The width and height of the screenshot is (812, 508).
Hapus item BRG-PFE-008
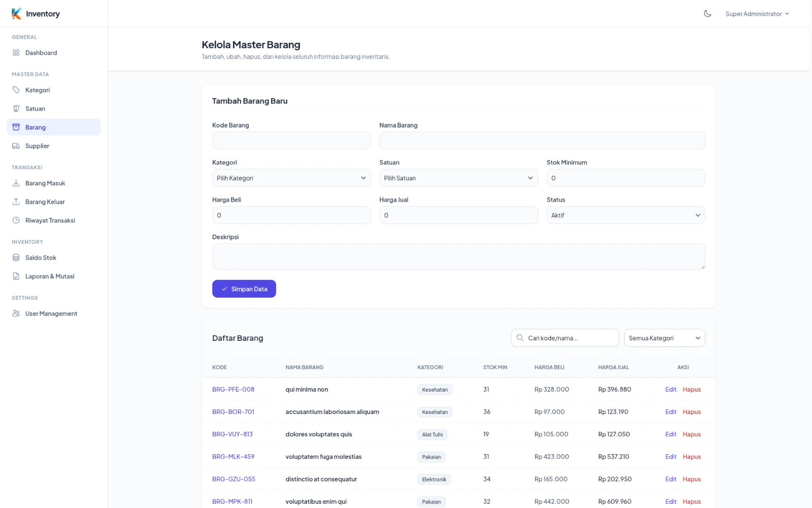tap(692, 390)
